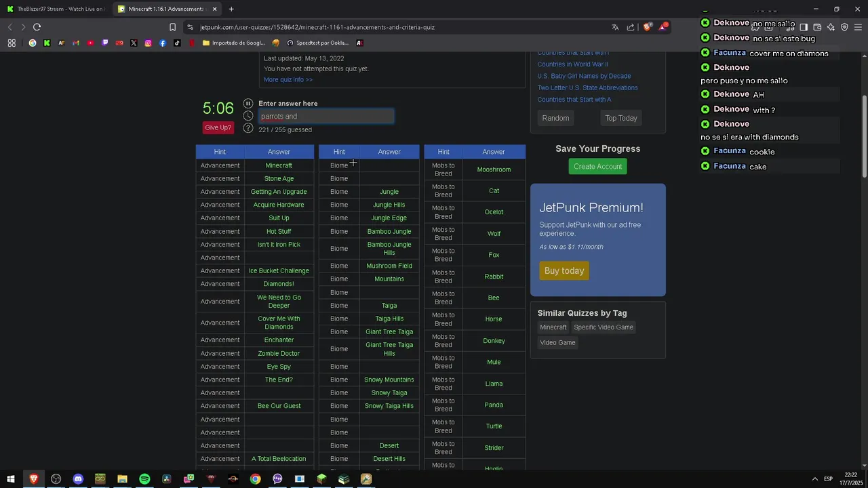The width and height of the screenshot is (868, 488).
Task: Open Brave VPN shield icon
Action: tap(844, 27)
